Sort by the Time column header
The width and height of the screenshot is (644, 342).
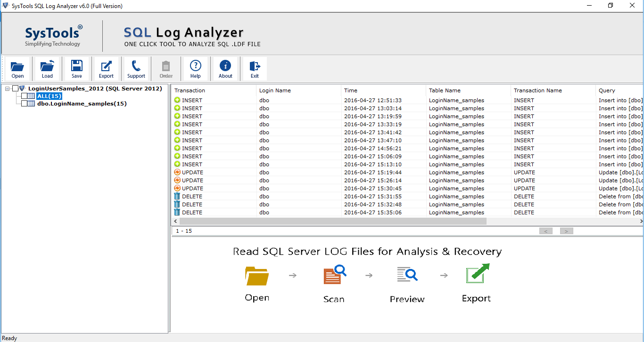pyautogui.click(x=384, y=90)
